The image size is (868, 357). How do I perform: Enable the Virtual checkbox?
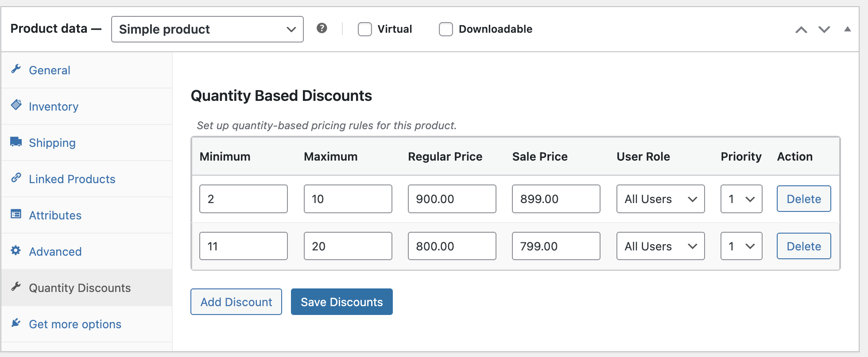click(364, 29)
